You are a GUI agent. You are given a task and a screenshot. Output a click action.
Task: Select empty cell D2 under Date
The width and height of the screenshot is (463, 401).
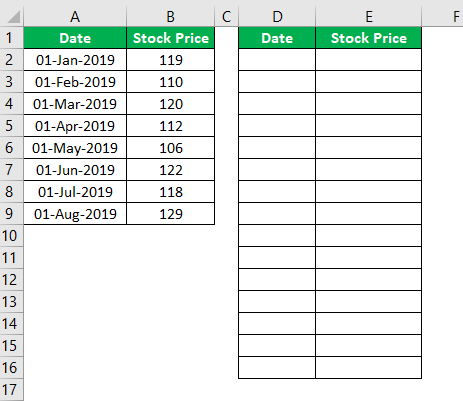pyautogui.click(x=277, y=60)
